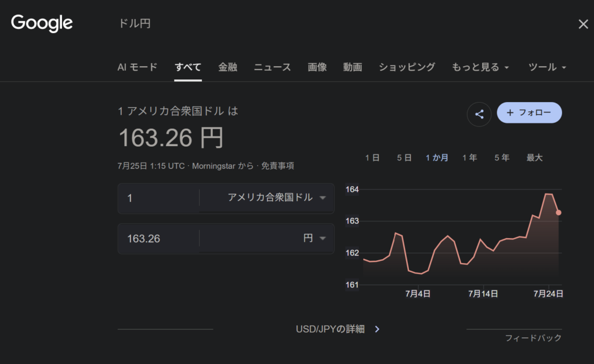The image size is (594, 364).
Task: Show the 5 年 chart range
Action: click(x=502, y=158)
